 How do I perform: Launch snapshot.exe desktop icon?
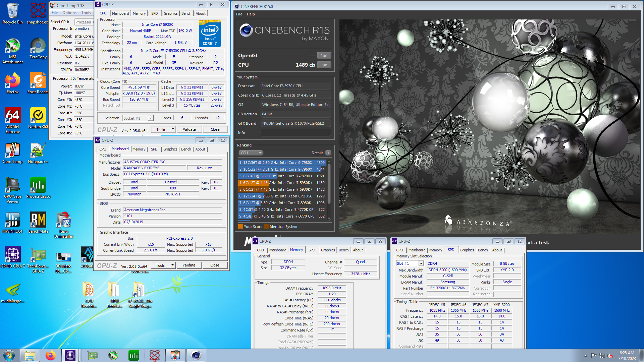tap(38, 13)
